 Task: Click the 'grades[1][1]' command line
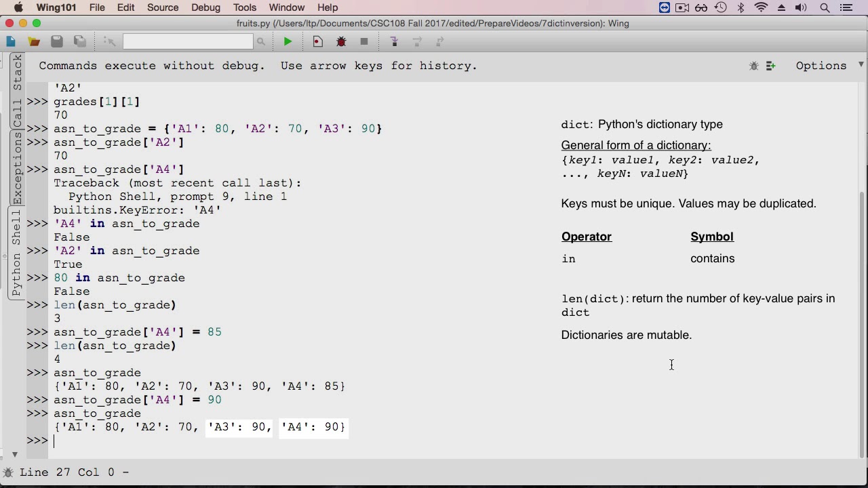(97, 102)
